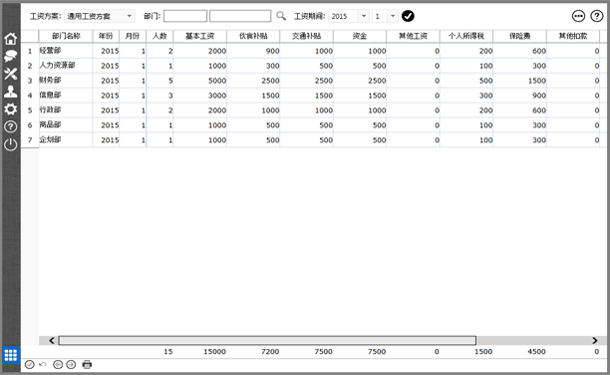Viewport: 610px width, 375px height.
Task: Click the 个人所得税 column header
Action: [x=466, y=36]
